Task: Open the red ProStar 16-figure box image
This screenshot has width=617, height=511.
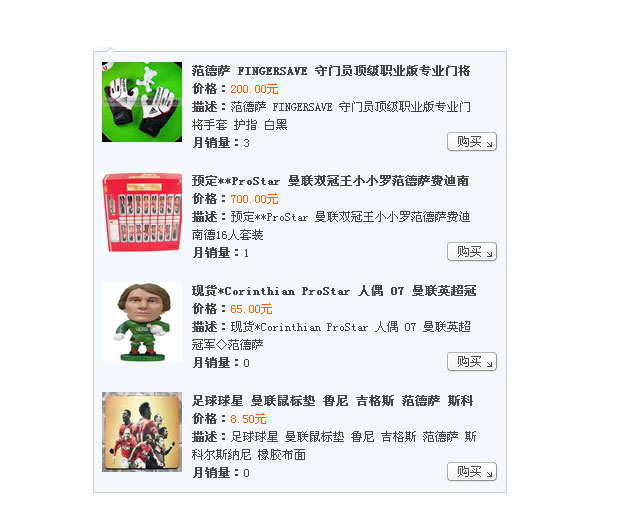Action: (142, 212)
